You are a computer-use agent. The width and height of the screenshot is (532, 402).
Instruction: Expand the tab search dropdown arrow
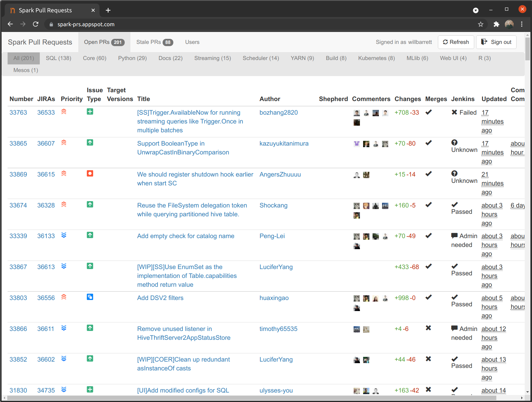pyautogui.click(x=475, y=10)
